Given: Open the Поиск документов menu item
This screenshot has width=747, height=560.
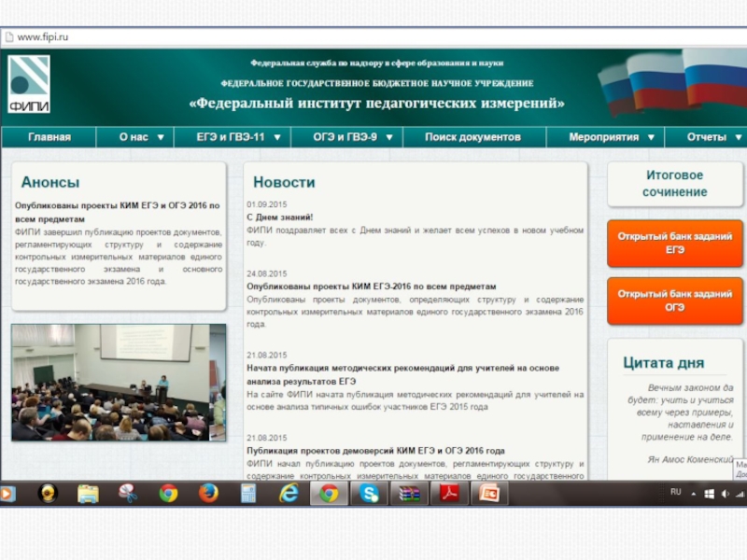Looking at the screenshot, I should (x=472, y=137).
